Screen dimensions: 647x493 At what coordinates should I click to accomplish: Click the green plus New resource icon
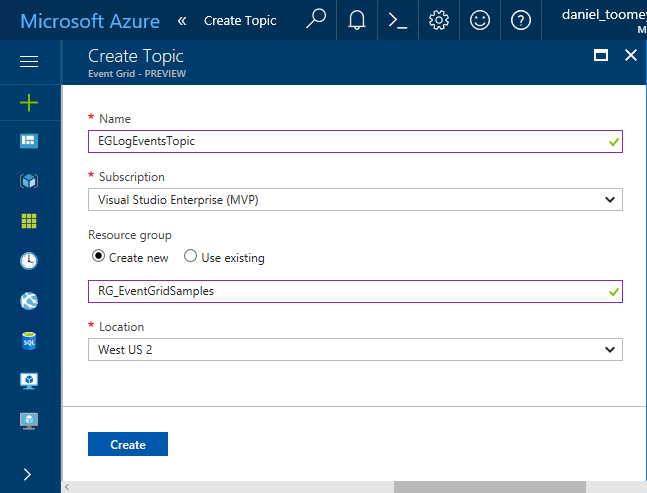29,102
